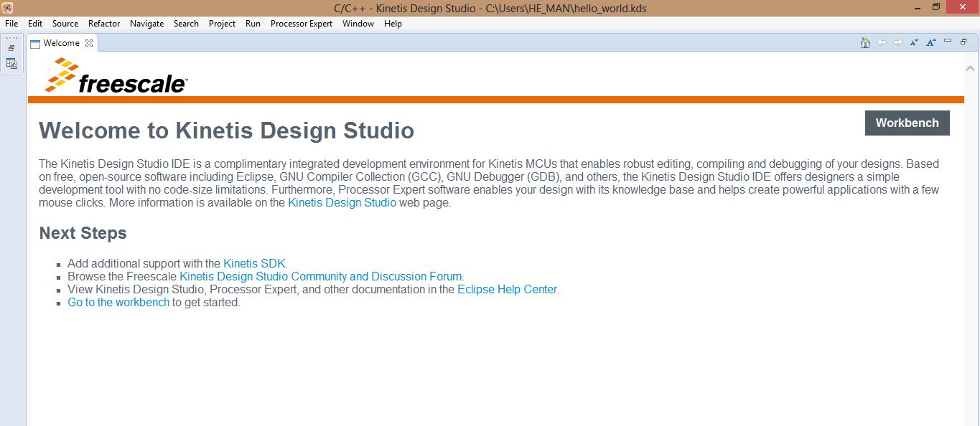Restore the collapsed left trim stack
Image resolution: width=980 pixels, height=426 pixels.
(11, 48)
